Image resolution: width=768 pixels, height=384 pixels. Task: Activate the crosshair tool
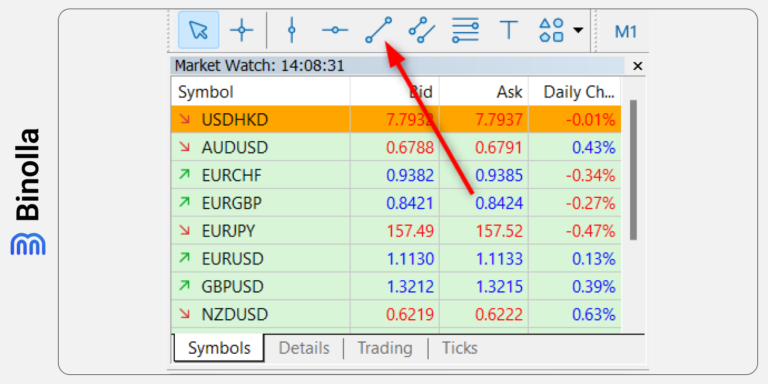tap(241, 30)
